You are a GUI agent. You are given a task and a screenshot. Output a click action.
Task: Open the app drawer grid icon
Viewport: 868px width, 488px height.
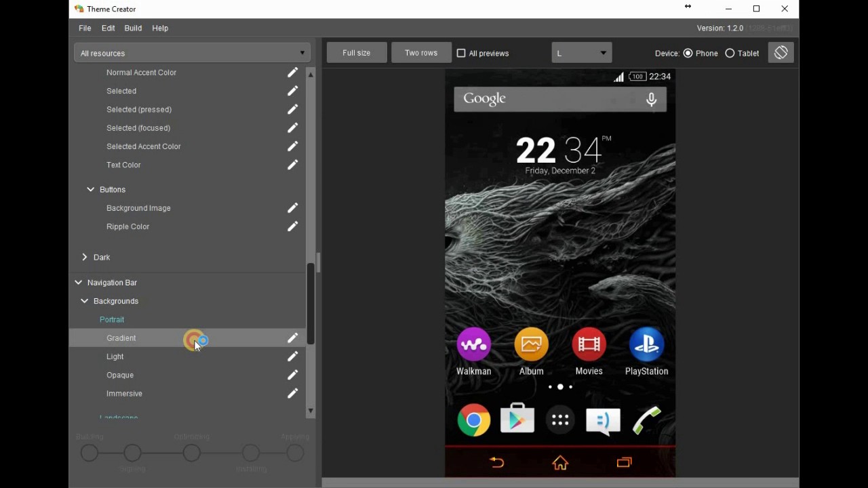point(560,420)
